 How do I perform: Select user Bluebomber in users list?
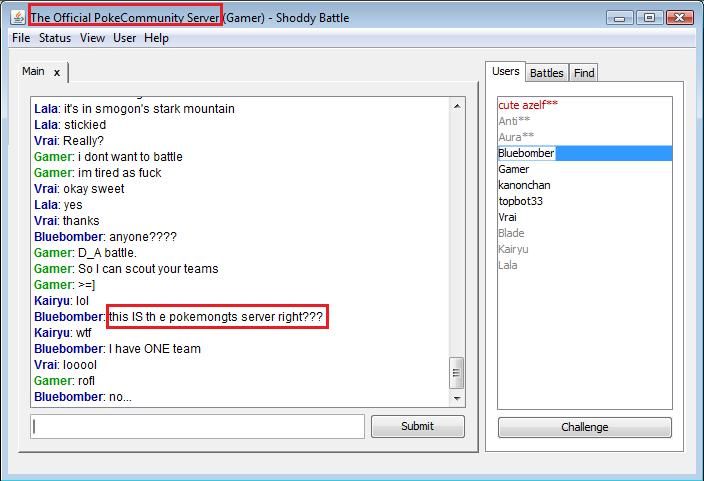(585, 153)
